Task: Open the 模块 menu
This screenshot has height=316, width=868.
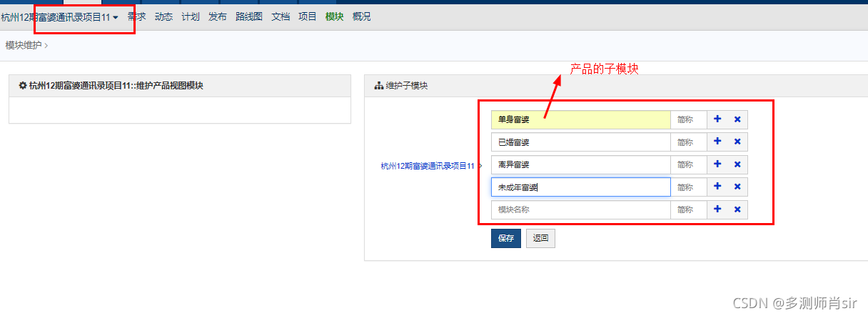Action: click(335, 16)
